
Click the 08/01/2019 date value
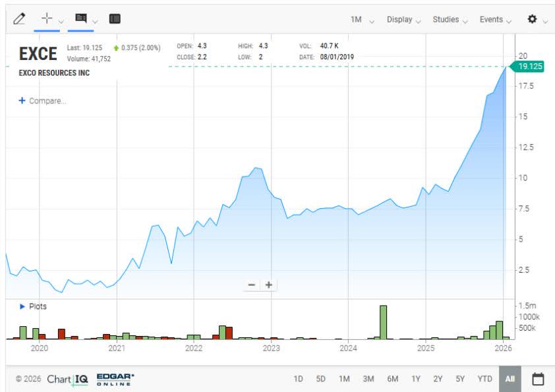click(x=337, y=57)
